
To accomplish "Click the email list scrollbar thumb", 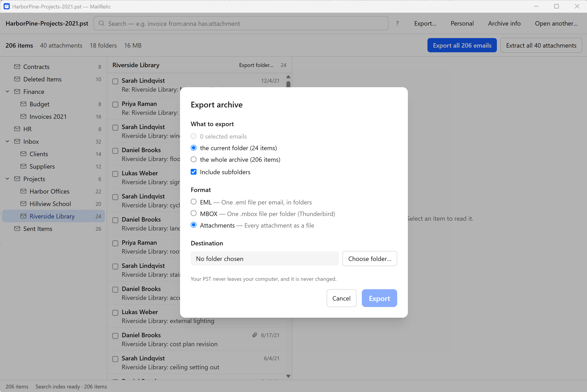I will click(x=288, y=84).
